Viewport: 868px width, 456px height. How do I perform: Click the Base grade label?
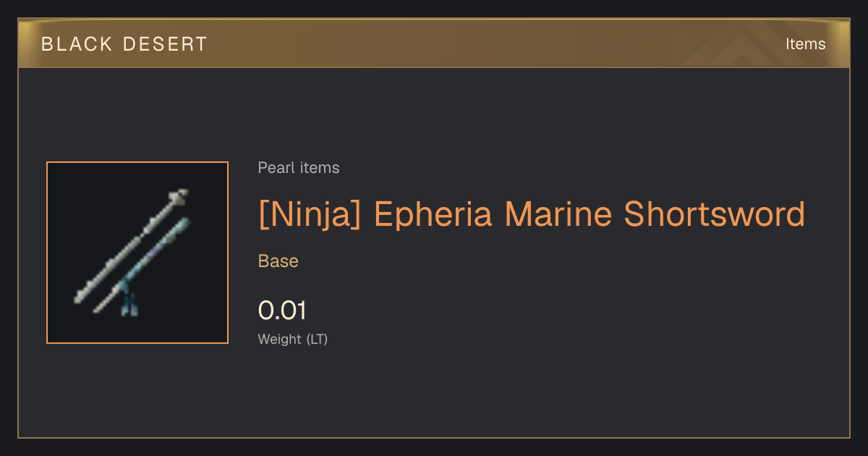coord(278,261)
